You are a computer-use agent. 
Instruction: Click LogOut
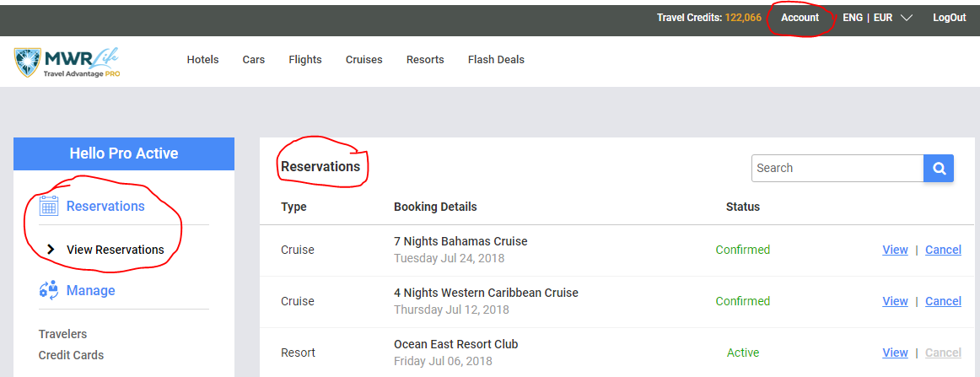coord(950,18)
